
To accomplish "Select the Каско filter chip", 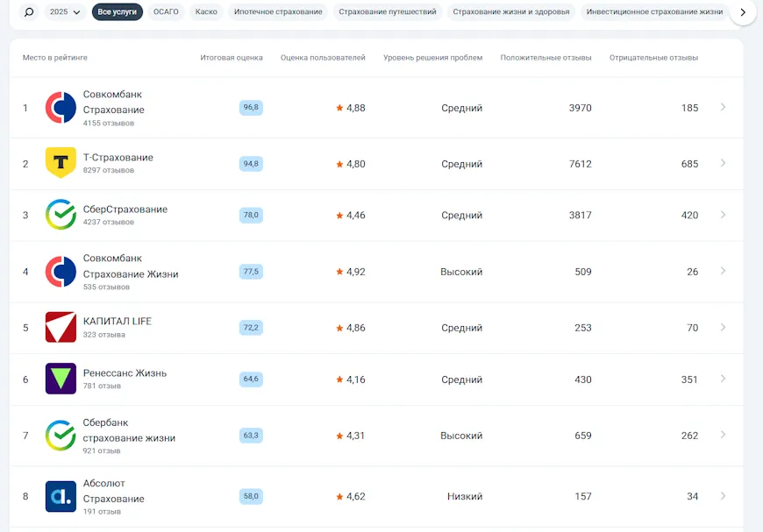I will tap(206, 12).
